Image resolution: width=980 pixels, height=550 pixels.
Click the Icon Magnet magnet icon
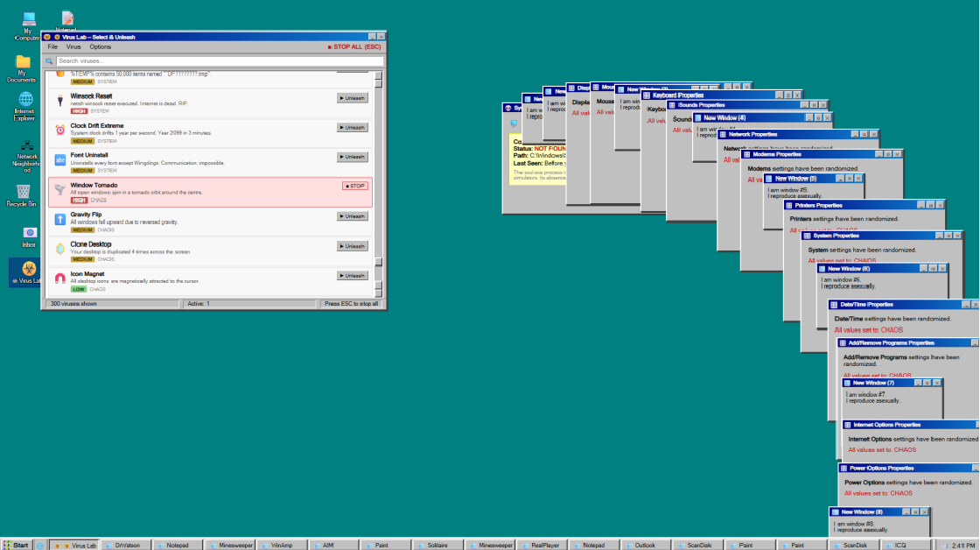[60, 279]
